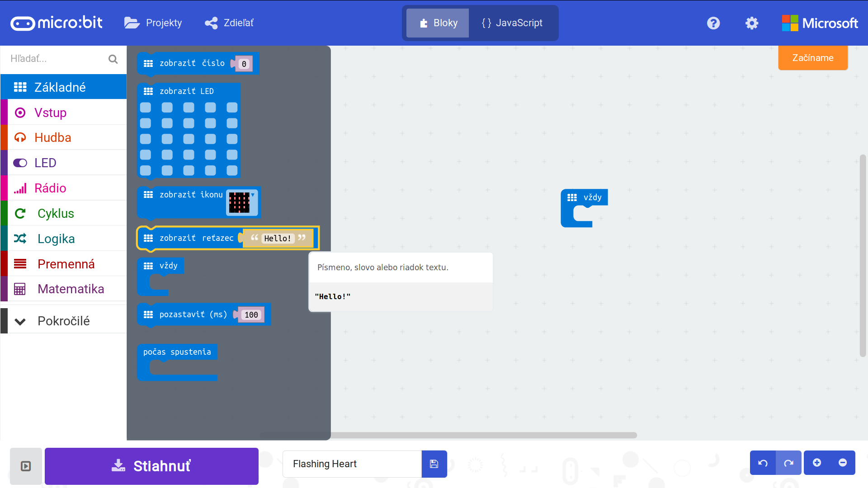Click the Stiahnuť download button
The width and height of the screenshot is (868, 488).
coord(151,466)
